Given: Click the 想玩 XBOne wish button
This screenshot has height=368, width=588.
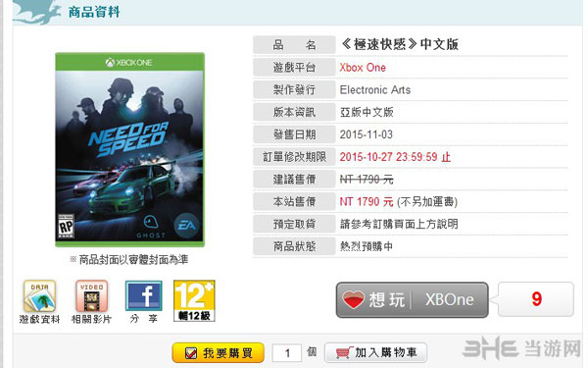Looking at the screenshot, I should tap(413, 300).
